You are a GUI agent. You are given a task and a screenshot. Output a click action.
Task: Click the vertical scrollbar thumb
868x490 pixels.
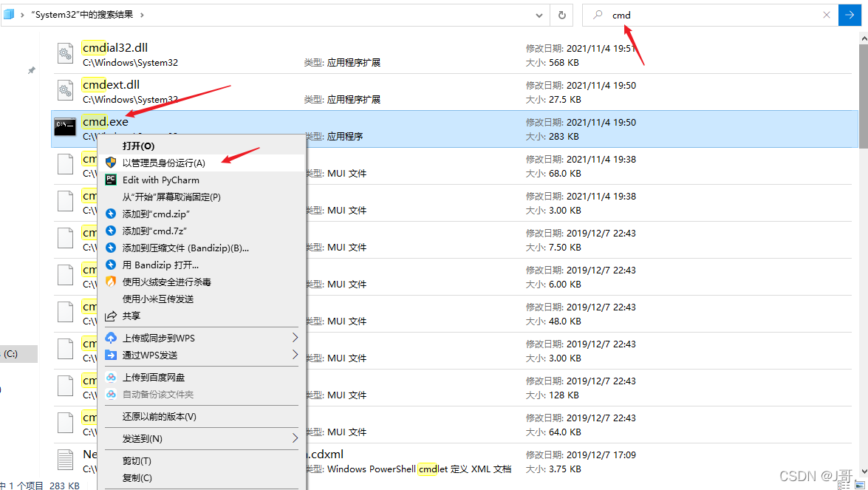[864, 97]
